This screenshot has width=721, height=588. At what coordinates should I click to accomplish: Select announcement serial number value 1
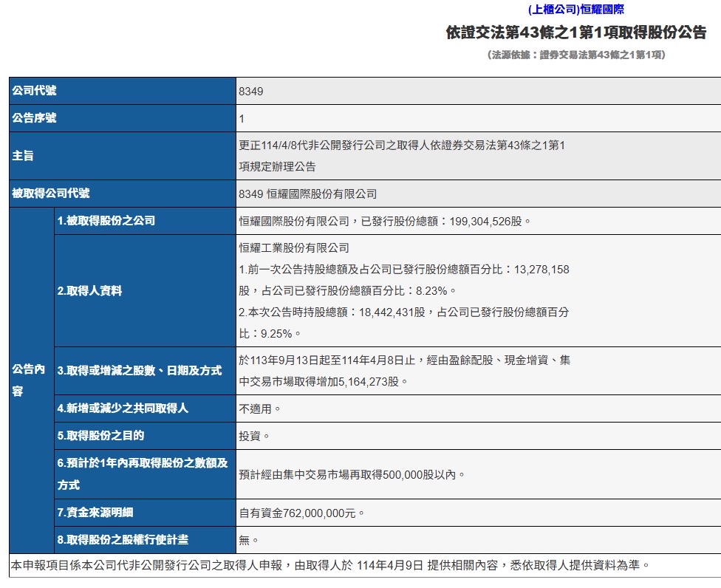pyautogui.click(x=242, y=119)
